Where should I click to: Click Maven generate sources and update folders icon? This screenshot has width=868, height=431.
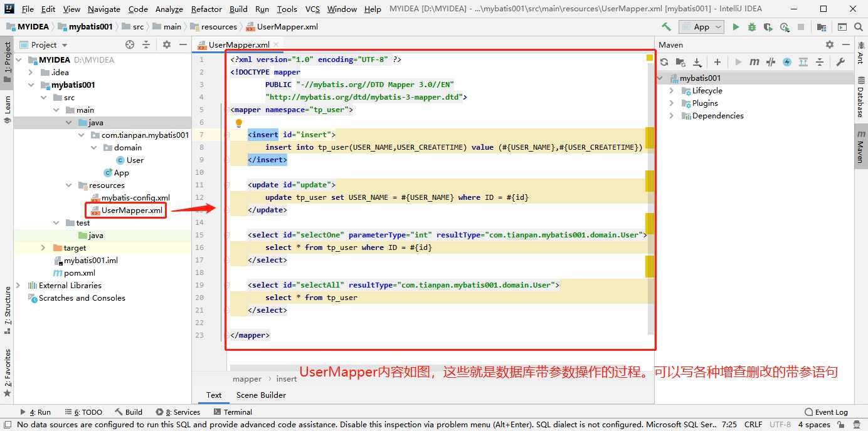(680, 62)
